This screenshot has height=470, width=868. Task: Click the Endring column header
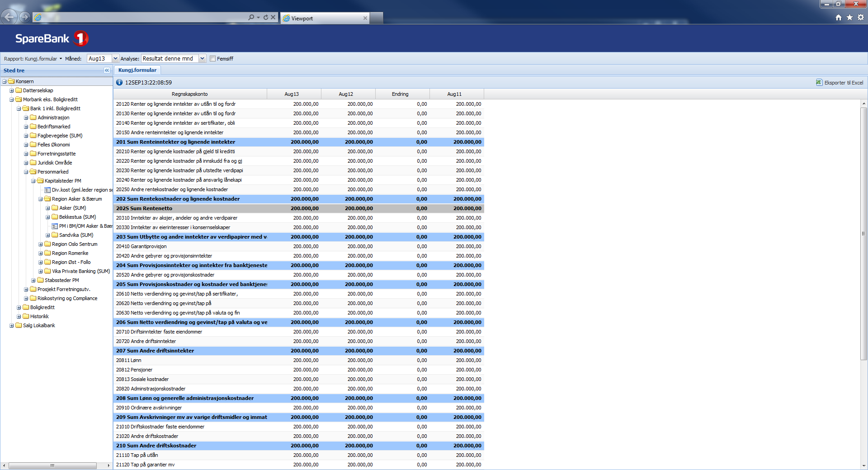[402, 94]
